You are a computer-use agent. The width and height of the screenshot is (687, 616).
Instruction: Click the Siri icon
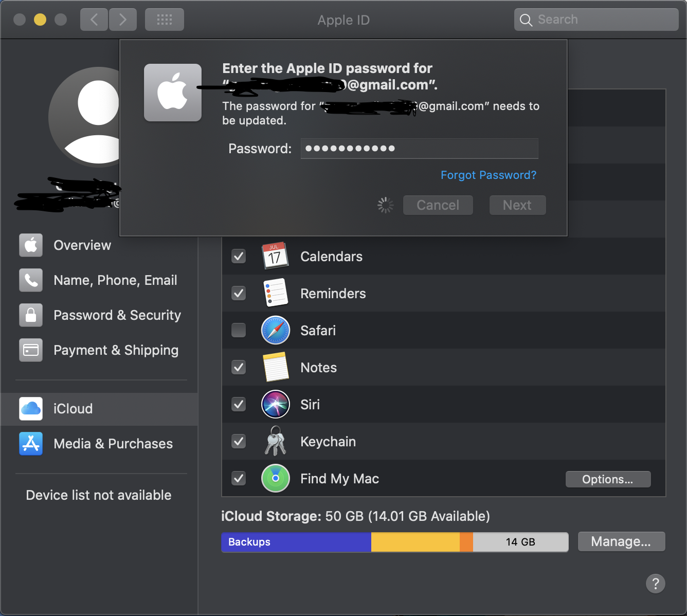coord(276,404)
